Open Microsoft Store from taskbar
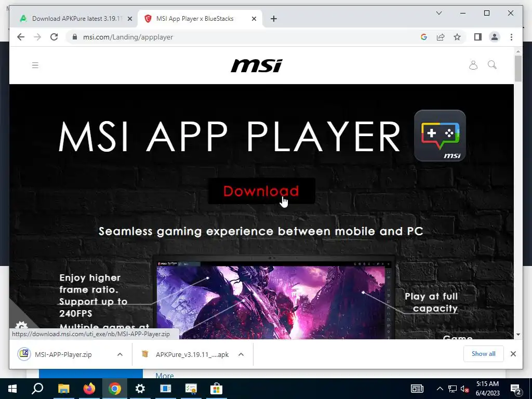 point(216,389)
